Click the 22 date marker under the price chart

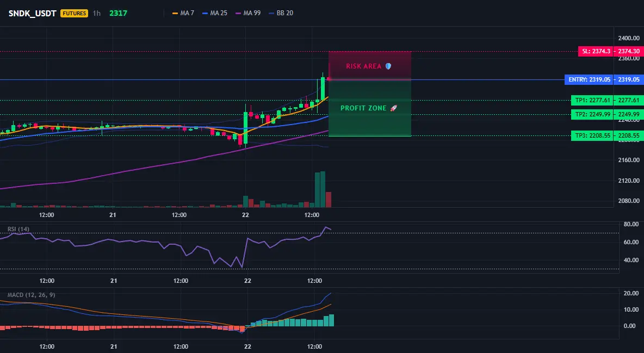coord(245,215)
